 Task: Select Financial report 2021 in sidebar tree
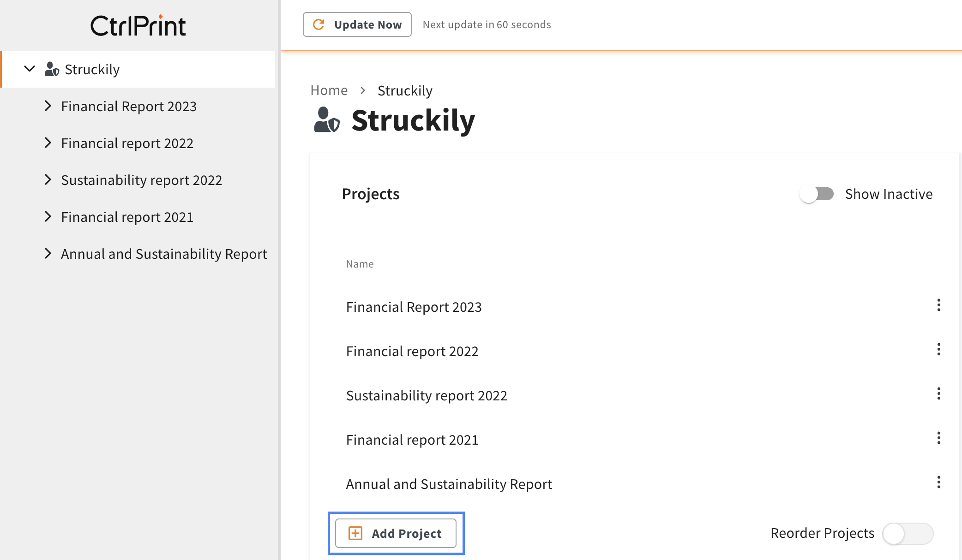pyautogui.click(x=127, y=217)
